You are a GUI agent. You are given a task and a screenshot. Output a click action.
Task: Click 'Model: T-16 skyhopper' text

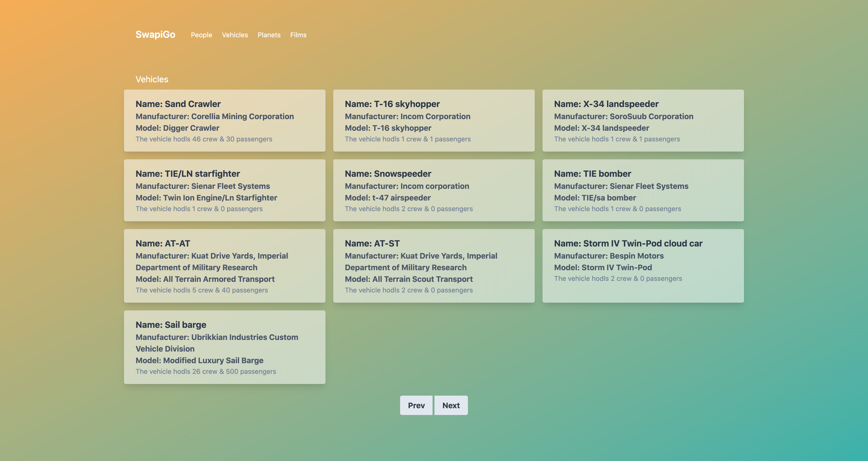point(388,128)
